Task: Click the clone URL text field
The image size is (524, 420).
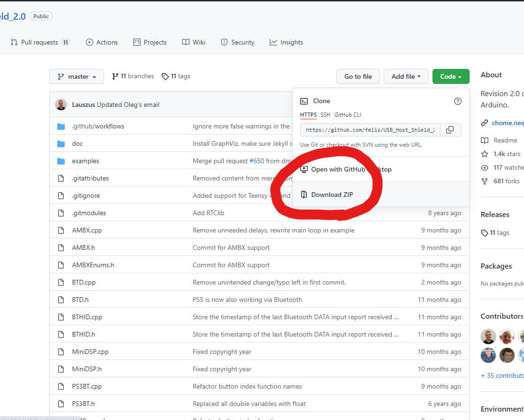Action: (x=370, y=130)
